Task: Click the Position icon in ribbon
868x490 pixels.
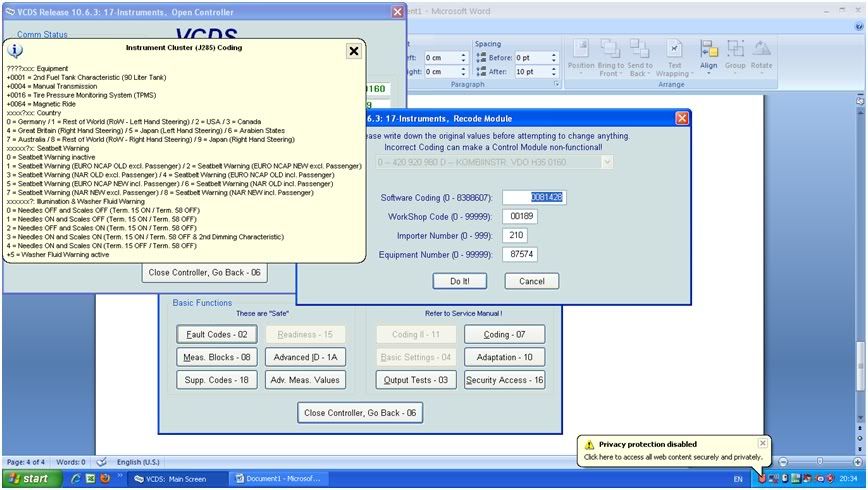Action: pos(581,56)
